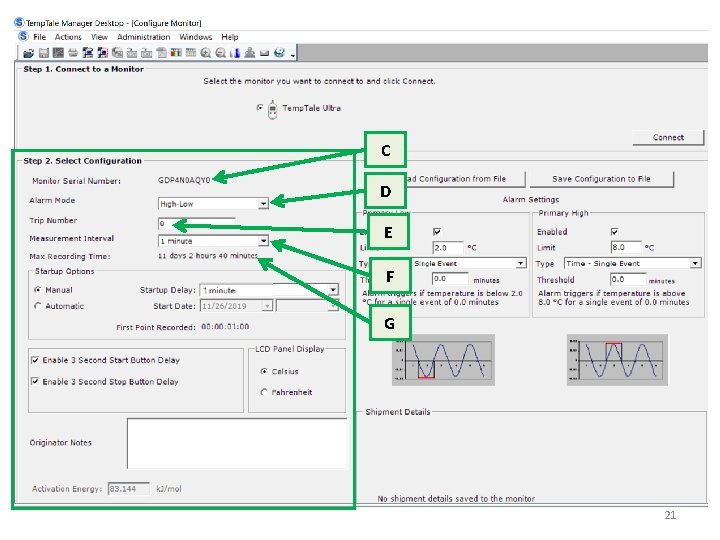Click 'No shipment details saved to the monitor'
This screenshot has height=540, width=720.
click(456, 499)
